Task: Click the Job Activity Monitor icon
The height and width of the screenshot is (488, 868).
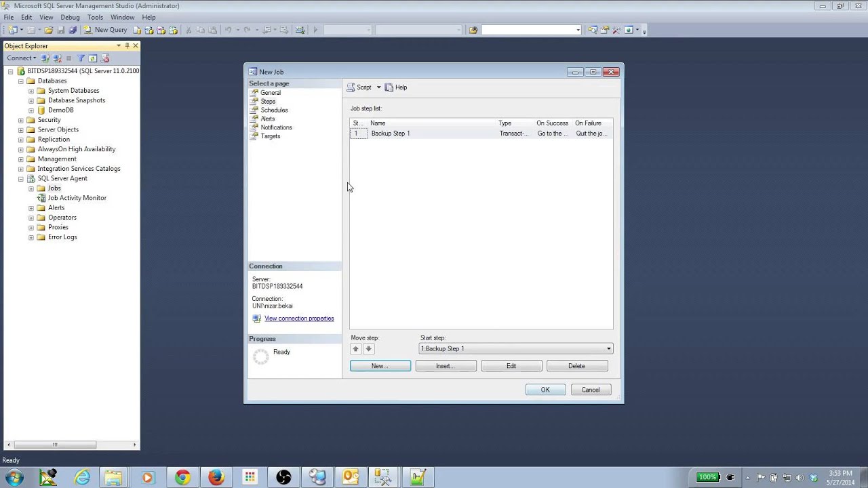Action: [x=41, y=198]
